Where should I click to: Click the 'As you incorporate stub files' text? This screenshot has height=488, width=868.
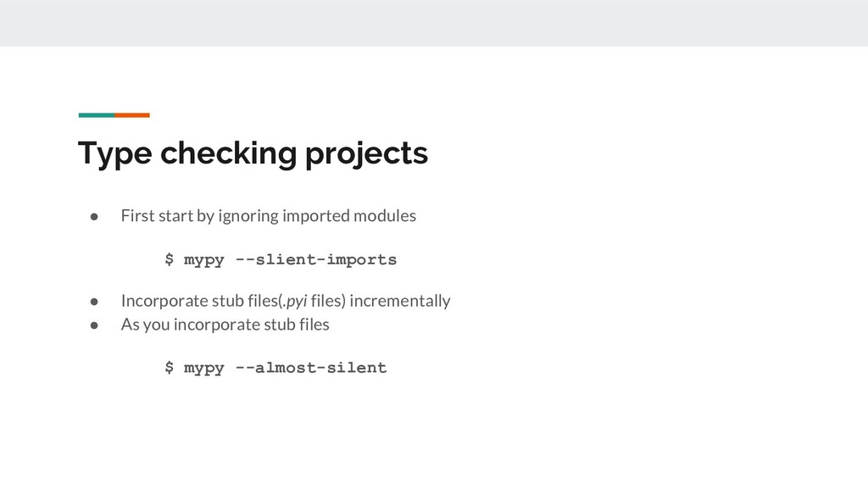[x=225, y=324]
